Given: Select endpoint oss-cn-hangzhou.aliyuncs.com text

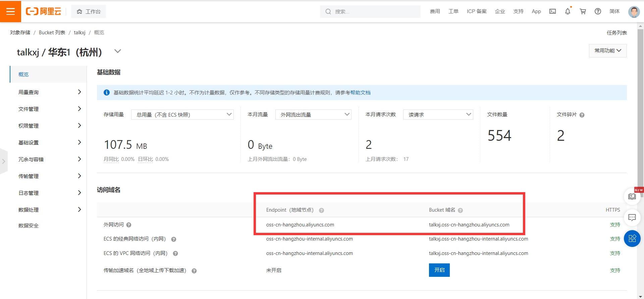Looking at the screenshot, I should pyautogui.click(x=300, y=225).
